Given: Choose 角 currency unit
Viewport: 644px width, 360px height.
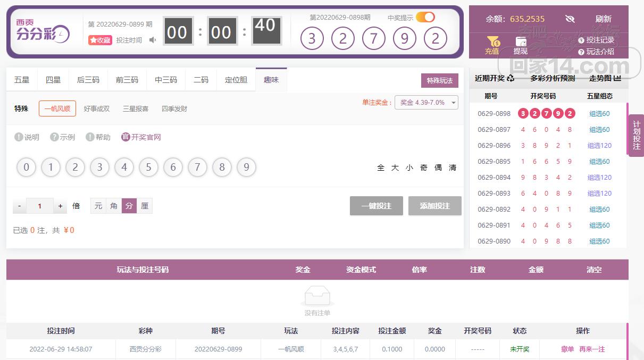Looking at the screenshot, I should 114,206.
